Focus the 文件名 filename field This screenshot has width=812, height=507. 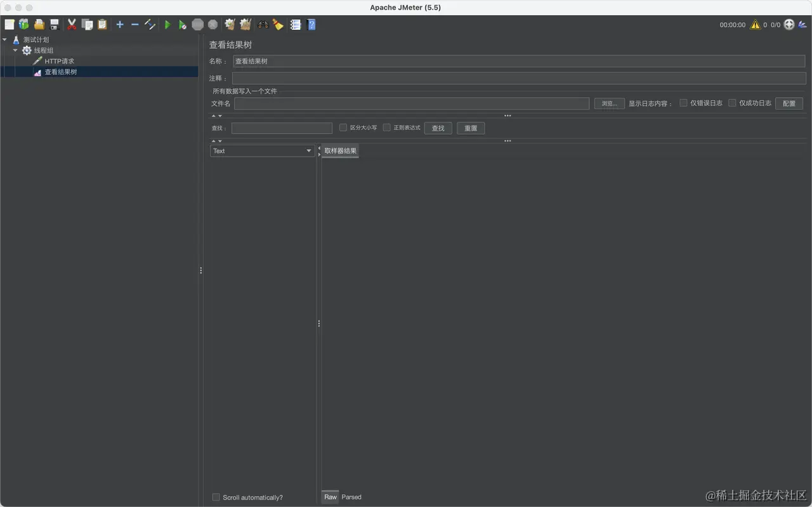pyautogui.click(x=412, y=103)
